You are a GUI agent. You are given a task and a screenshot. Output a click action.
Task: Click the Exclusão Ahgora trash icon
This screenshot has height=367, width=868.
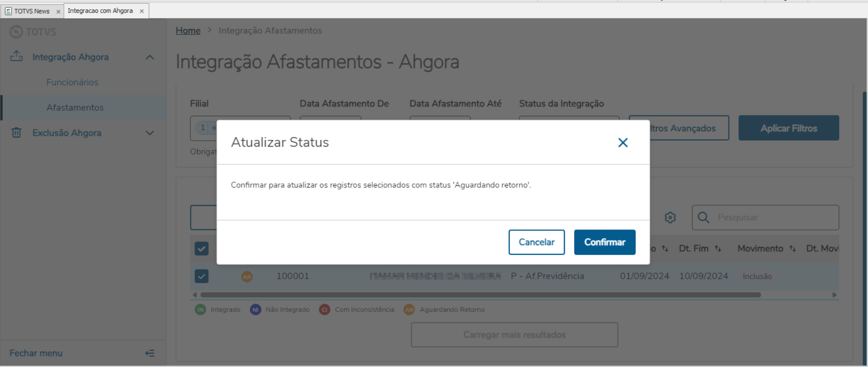click(17, 132)
